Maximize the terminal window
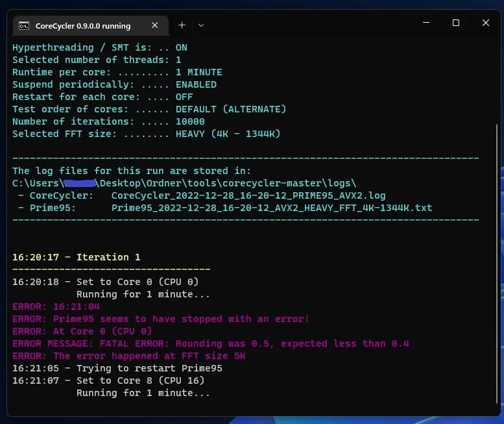Screen dimensions: 504x424 (456, 23)
